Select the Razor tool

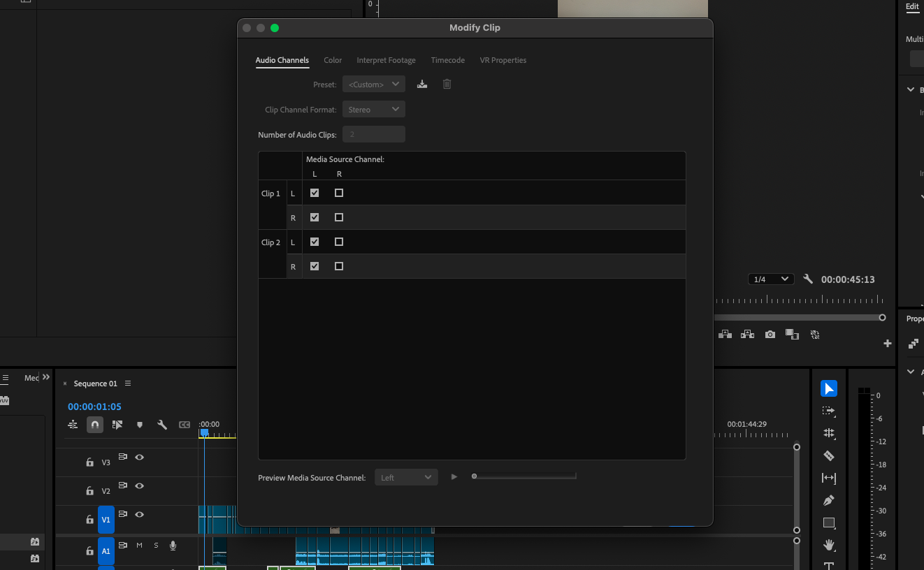829,455
